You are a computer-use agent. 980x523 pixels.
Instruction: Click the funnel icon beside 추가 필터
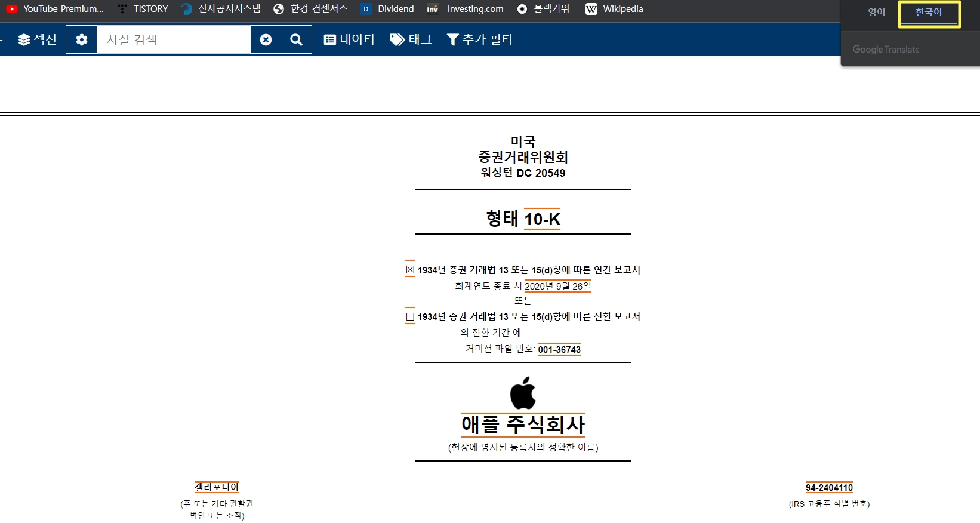coord(453,39)
